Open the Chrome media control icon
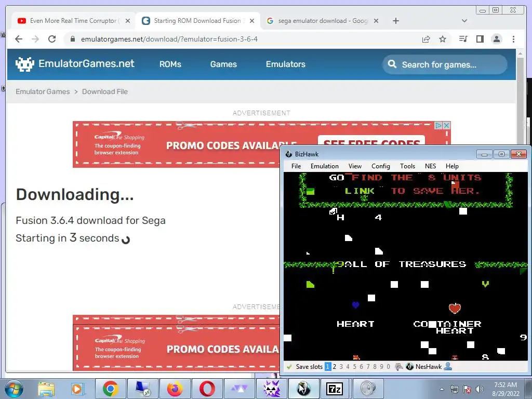This screenshot has width=532, height=399. pos(463,39)
